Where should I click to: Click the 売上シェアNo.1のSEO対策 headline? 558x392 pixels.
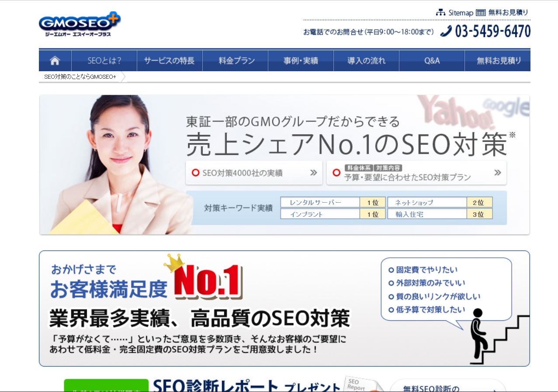[x=347, y=144]
